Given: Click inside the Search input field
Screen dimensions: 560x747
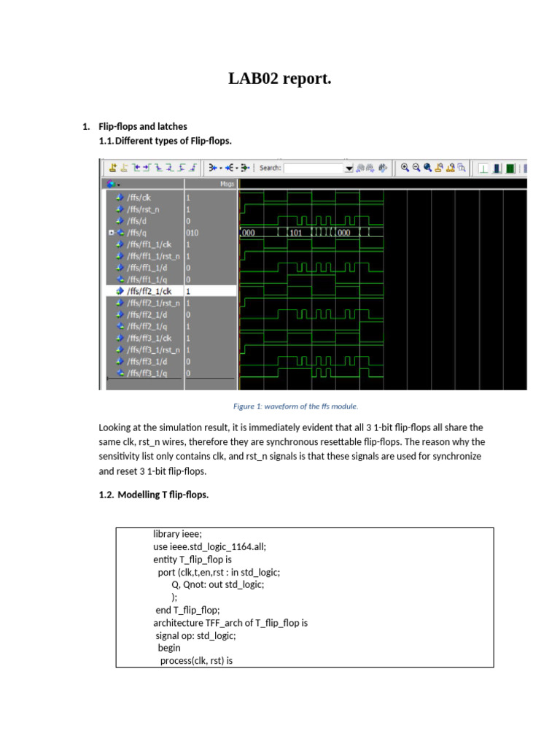Looking at the screenshot, I should (x=314, y=169).
